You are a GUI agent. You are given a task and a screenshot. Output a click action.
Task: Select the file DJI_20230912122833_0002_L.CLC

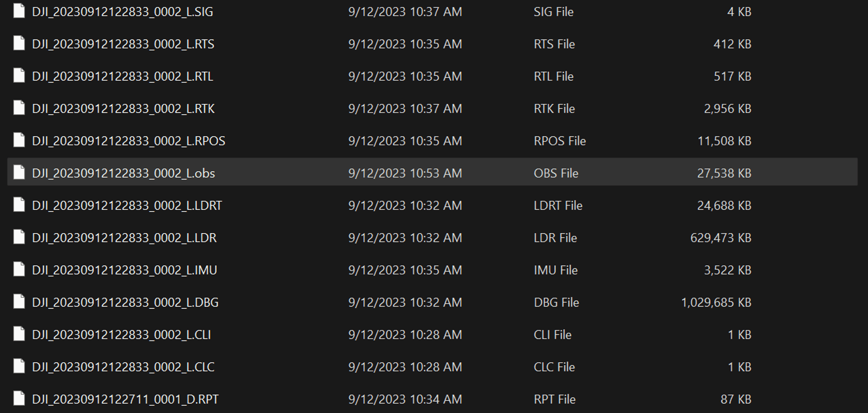(123, 367)
